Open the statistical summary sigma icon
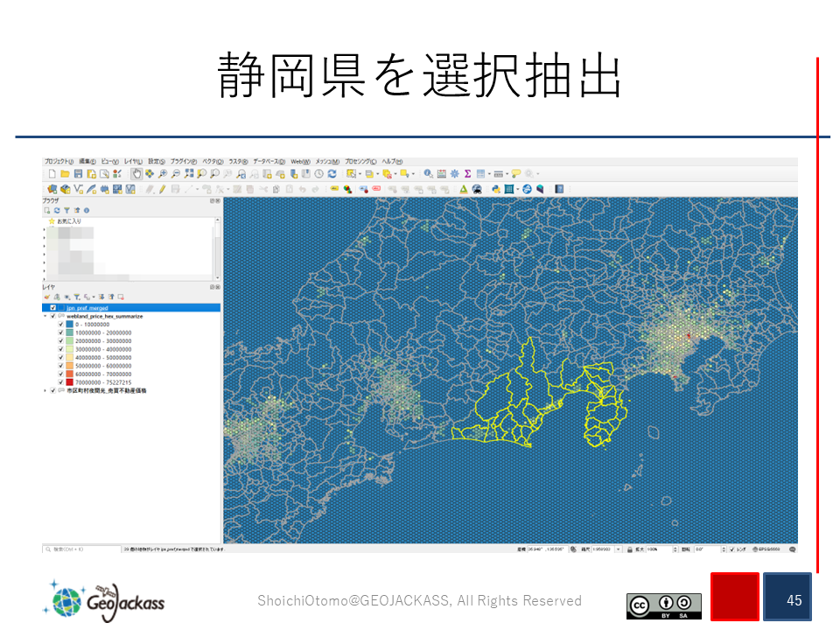The image size is (840, 630). pyautogui.click(x=467, y=174)
